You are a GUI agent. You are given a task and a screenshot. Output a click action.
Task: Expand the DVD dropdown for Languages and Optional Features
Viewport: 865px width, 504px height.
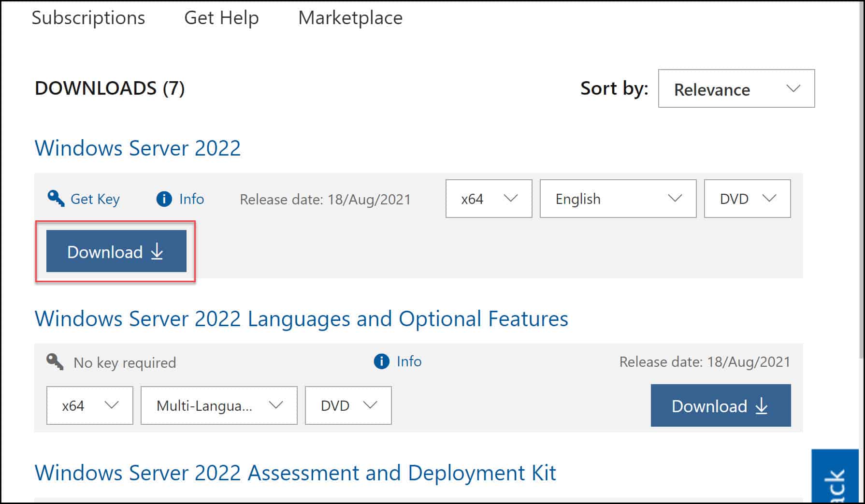[348, 405]
